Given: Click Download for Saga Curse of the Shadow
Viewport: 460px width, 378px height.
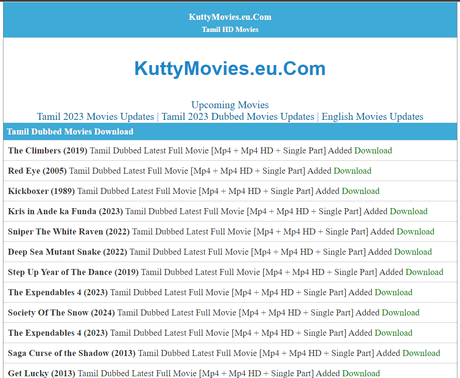Looking at the screenshot, I should pos(421,353).
